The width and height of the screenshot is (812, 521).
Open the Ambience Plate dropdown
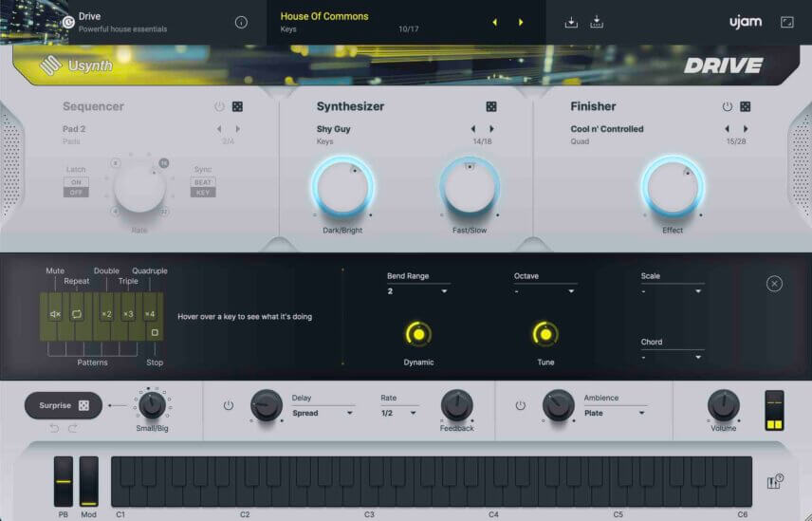click(x=616, y=413)
